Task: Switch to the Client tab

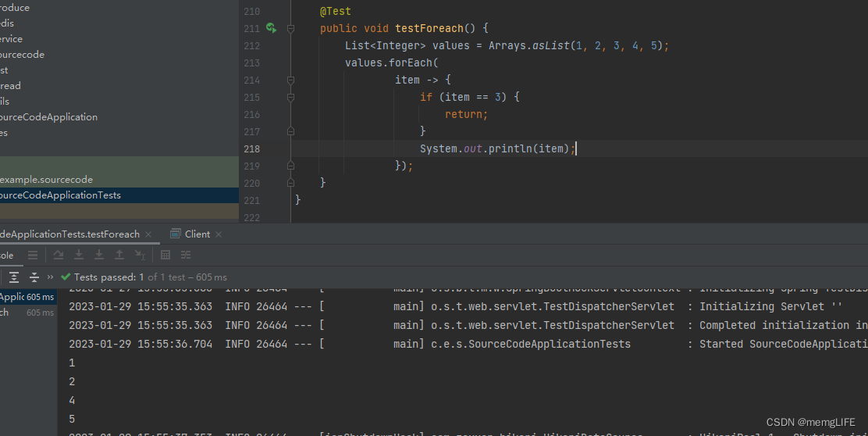Action: coord(197,234)
